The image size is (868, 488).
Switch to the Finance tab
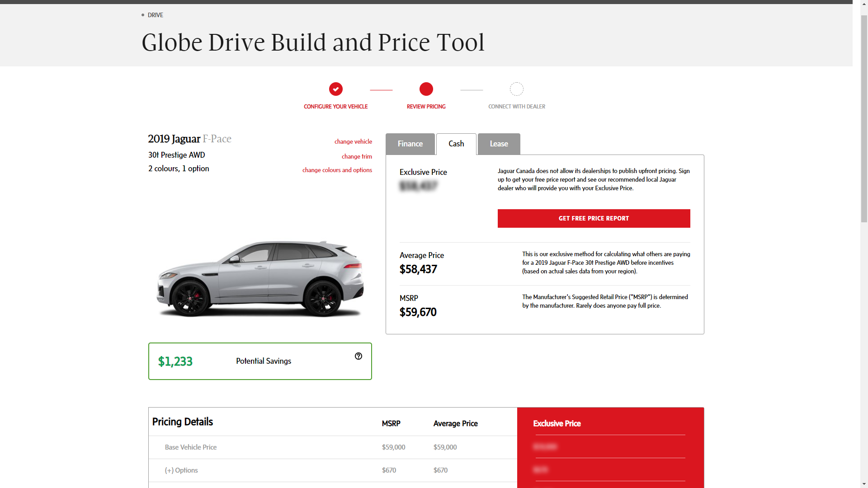(x=410, y=144)
